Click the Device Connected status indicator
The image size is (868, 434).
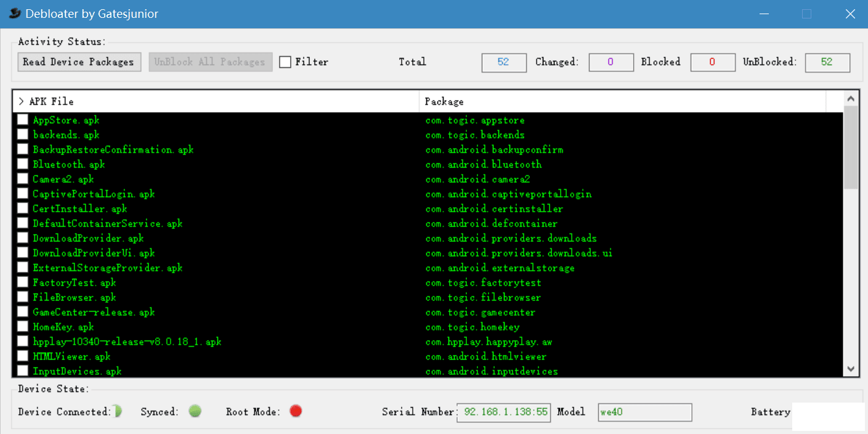[118, 411]
